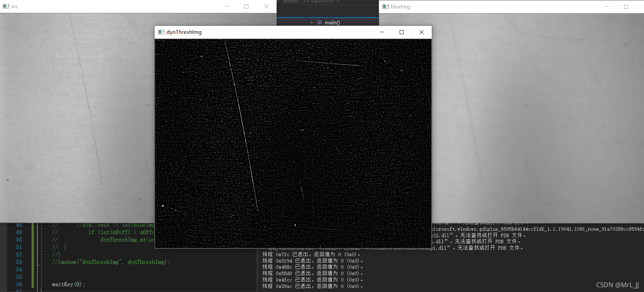This screenshot has height=292, width=644.
Task: Click the thresholded image in dynThreshImg window
Action: click(293, 144)
